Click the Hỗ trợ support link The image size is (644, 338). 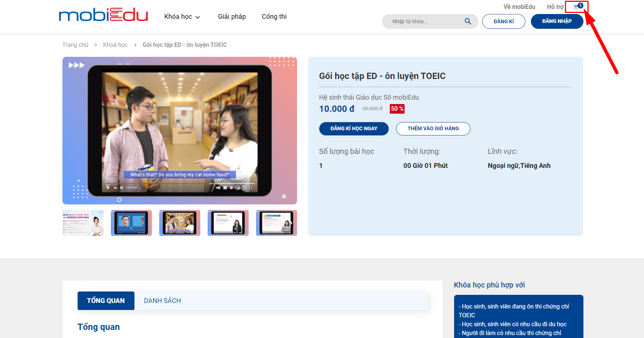555,7
